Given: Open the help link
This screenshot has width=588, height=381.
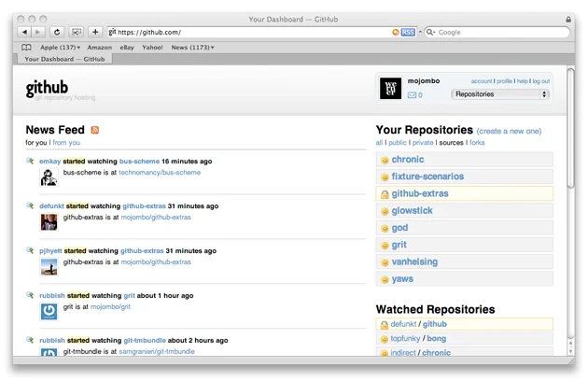Looking at the screenshot, I should pyautogui.click(x=522, y=81).
